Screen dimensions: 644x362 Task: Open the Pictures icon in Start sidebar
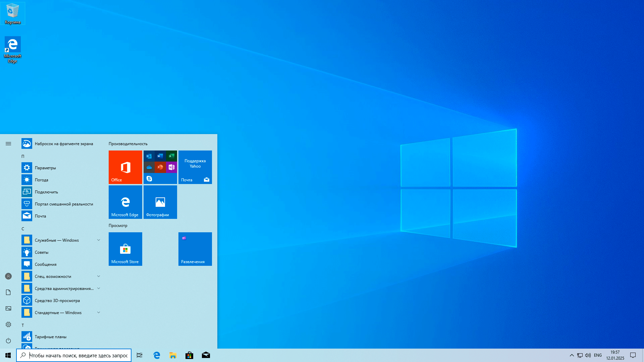8,308
